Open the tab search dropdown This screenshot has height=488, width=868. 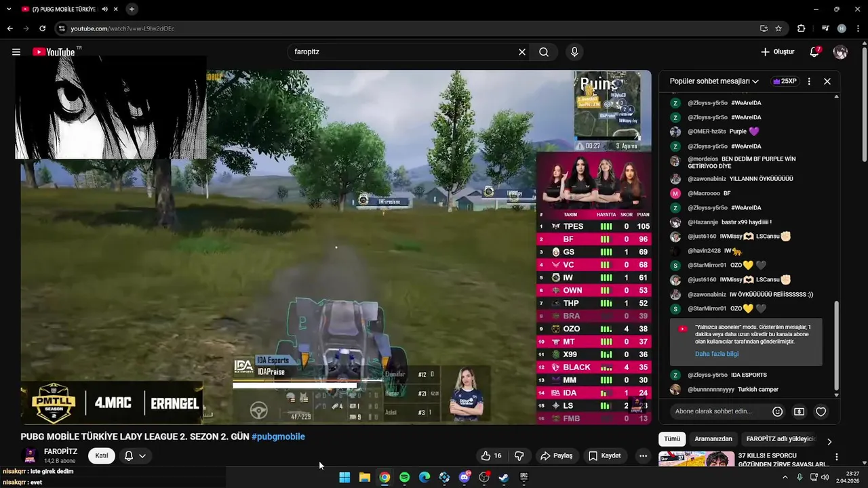pyautogui.click(x=9, y=9)
